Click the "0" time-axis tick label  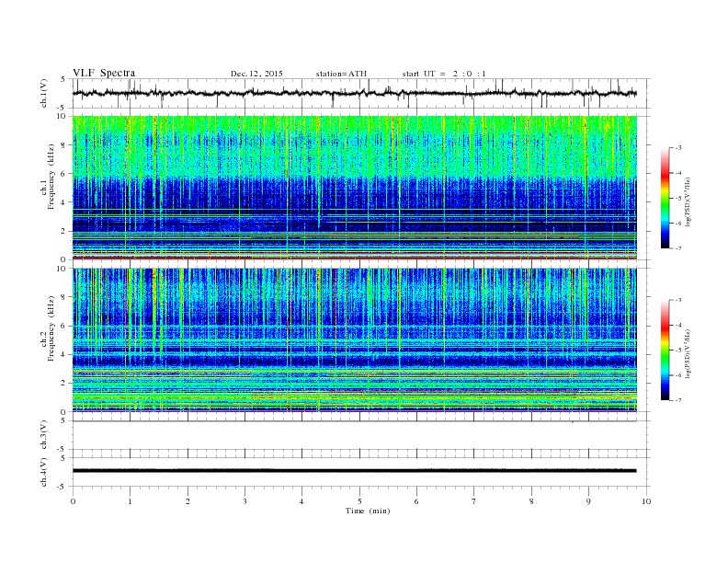point(73,501)
